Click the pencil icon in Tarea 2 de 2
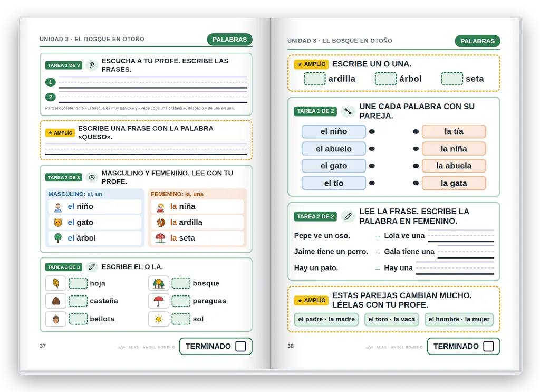This screenshot has width=540, height=392. (348, 217)
